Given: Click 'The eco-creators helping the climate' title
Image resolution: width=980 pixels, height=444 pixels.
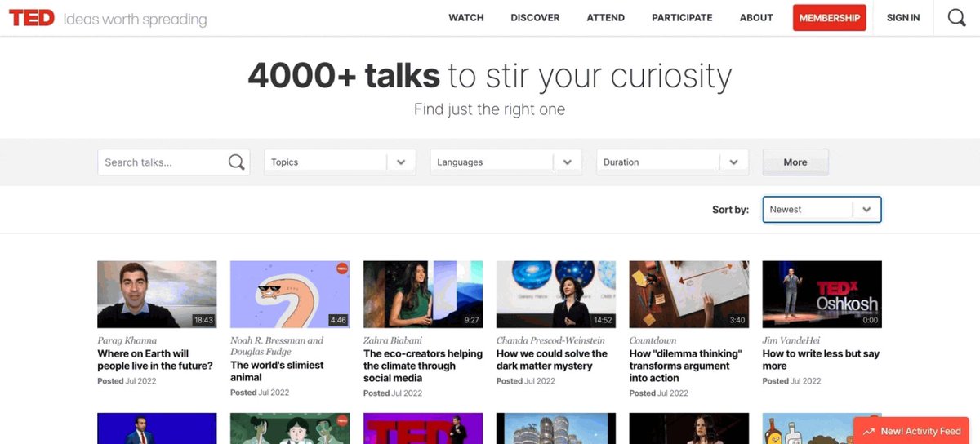Looking at the screenshot, I should pos(423,366).
